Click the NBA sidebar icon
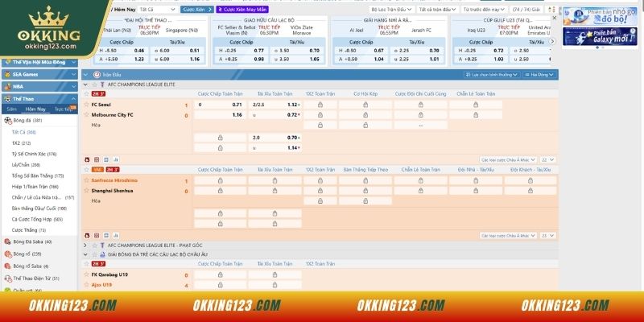 (7, 87)
